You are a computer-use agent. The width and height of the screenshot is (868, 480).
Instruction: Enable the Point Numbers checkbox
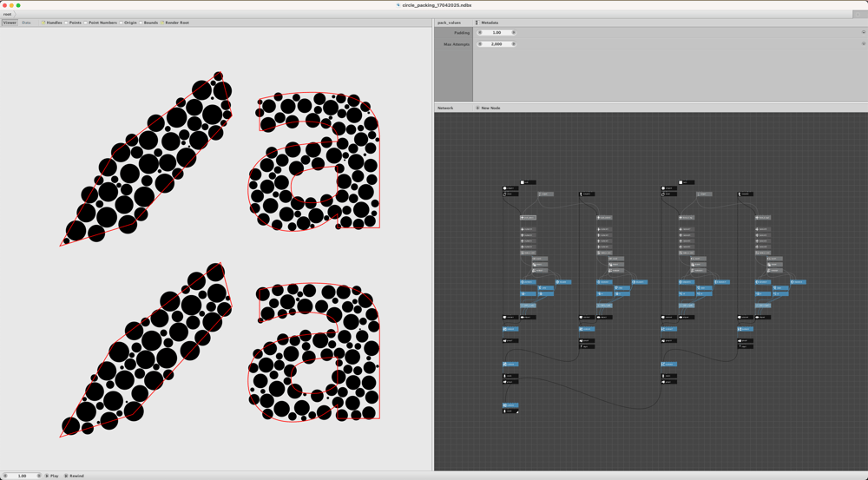[x=86, y=23]
